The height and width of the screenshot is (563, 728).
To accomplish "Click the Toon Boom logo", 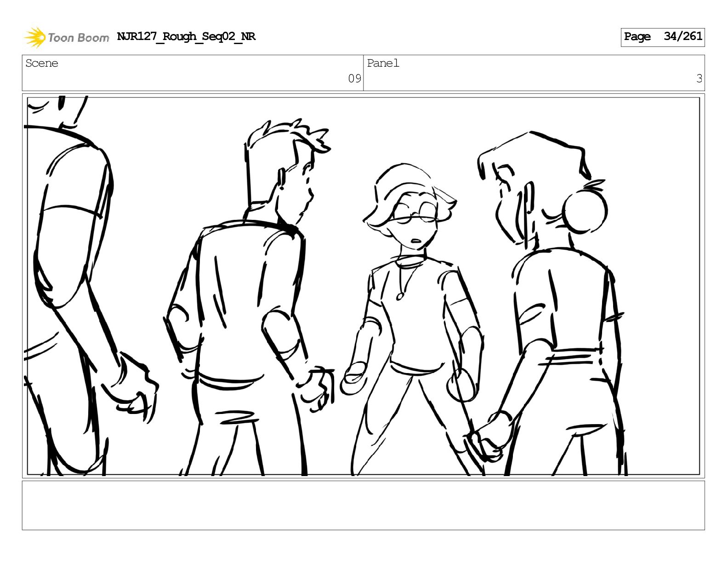I will [x=67, y=37].
